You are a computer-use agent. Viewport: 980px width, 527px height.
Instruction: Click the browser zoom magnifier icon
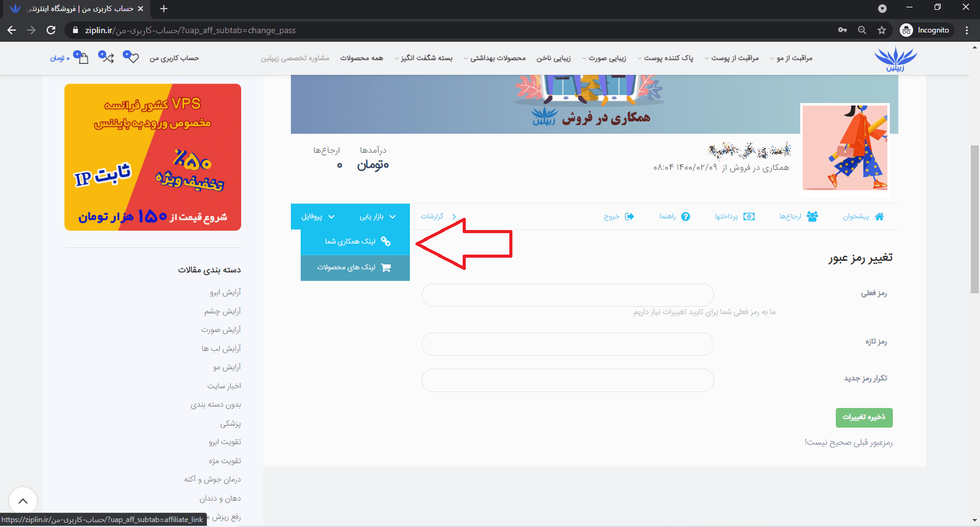862,30
